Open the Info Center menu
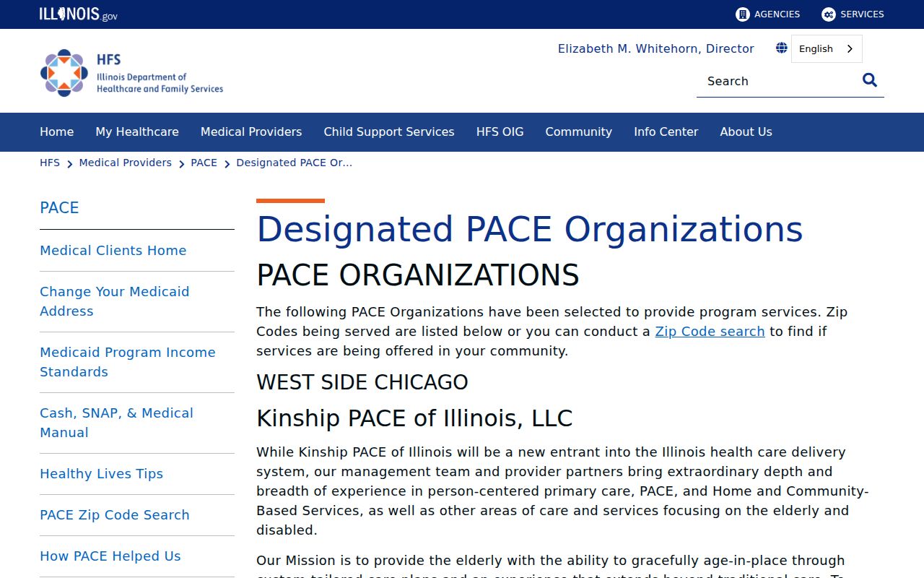The height and width of the screenshot is (578, 924). click(x=666, y=131)
